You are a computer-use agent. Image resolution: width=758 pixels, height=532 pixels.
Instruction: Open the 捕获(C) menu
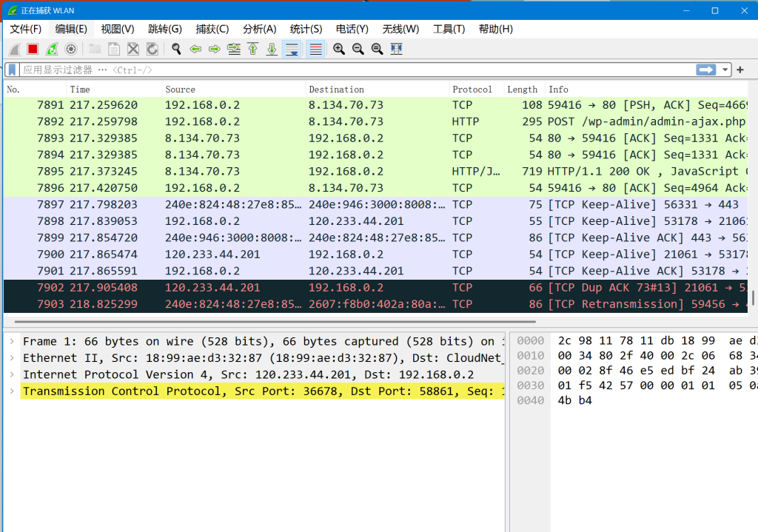coord(212,29)
